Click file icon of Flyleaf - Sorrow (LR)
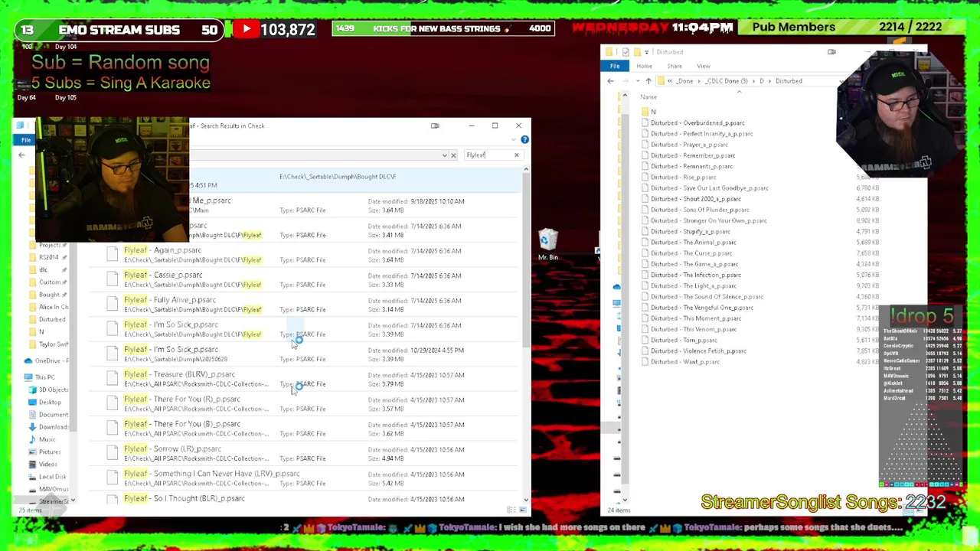This screenshot has width=980, height=551. (x=113, y=453)
